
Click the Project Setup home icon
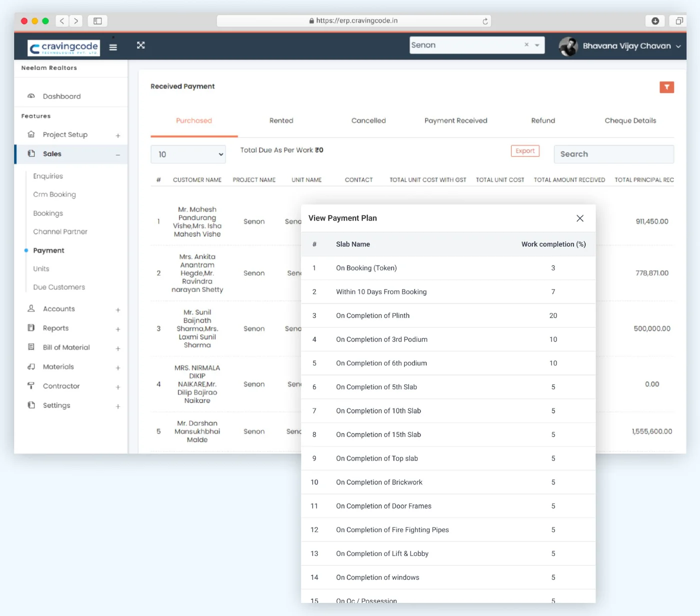tap(31, 134)
